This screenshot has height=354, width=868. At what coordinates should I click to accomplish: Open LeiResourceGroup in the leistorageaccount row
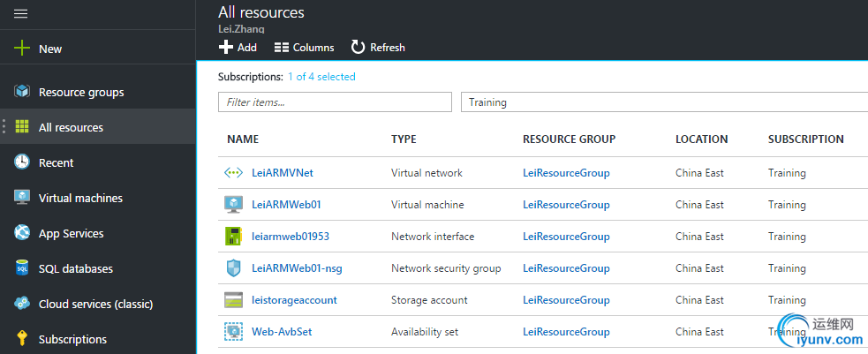566,300
